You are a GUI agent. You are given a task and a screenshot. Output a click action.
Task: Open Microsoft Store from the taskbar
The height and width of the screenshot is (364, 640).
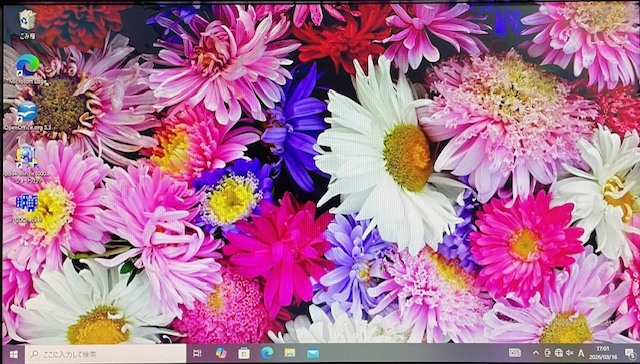click(244, 353)
